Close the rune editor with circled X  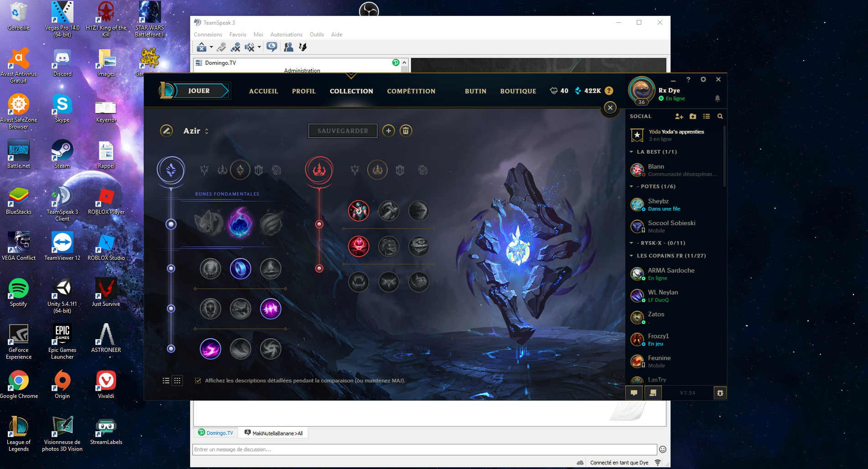tap(610, 108)
